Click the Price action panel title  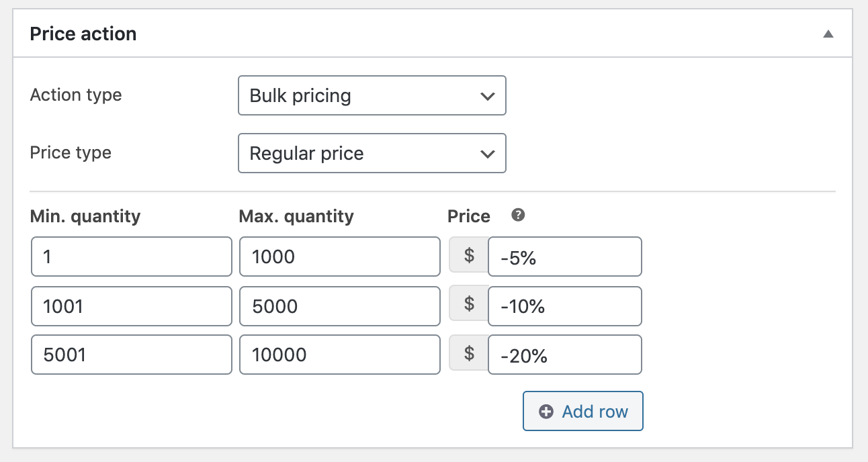click(x=82, y=33)
